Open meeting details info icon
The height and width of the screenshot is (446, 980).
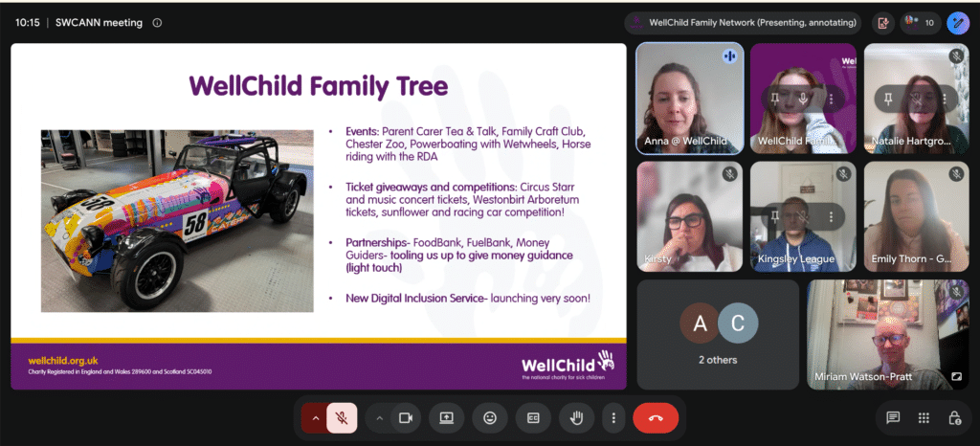(157, 23)
